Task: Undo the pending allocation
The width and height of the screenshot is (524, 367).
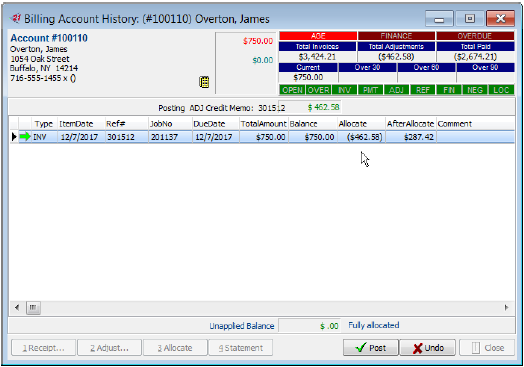Action: point(428,348)
